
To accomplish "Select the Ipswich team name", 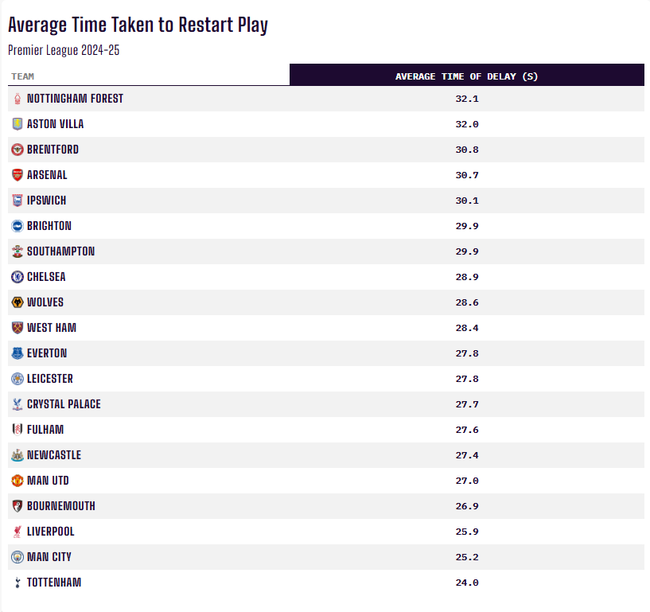I will tap(47, 201).
